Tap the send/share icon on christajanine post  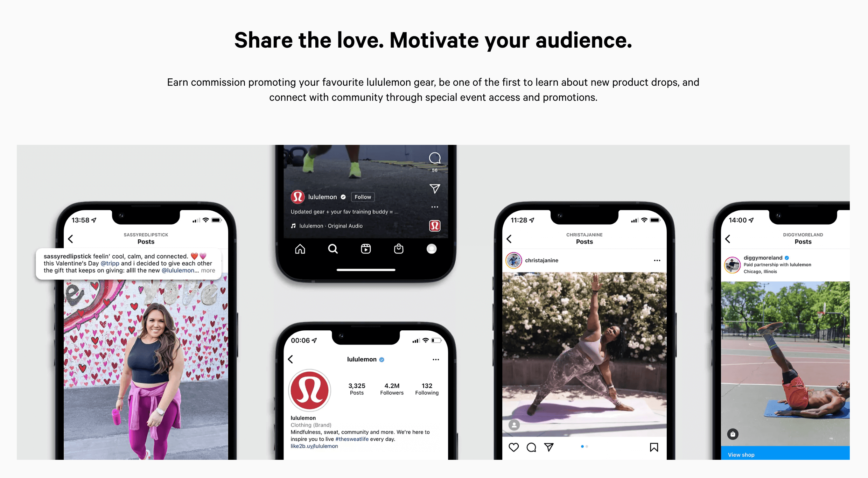(548, 448)
